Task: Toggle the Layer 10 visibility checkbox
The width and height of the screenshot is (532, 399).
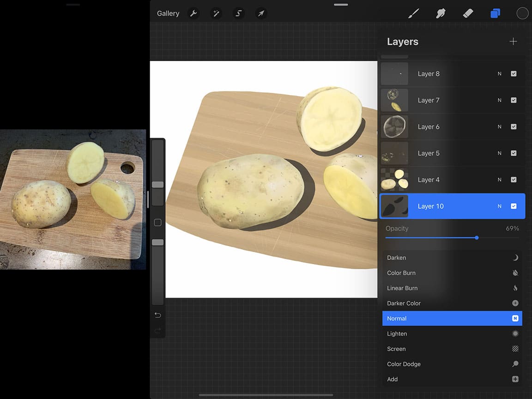Action: [514, 206]
